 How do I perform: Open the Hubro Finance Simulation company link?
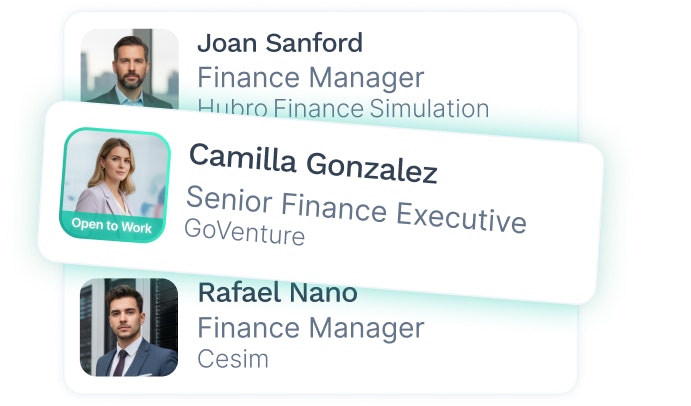tap(342, 108)
